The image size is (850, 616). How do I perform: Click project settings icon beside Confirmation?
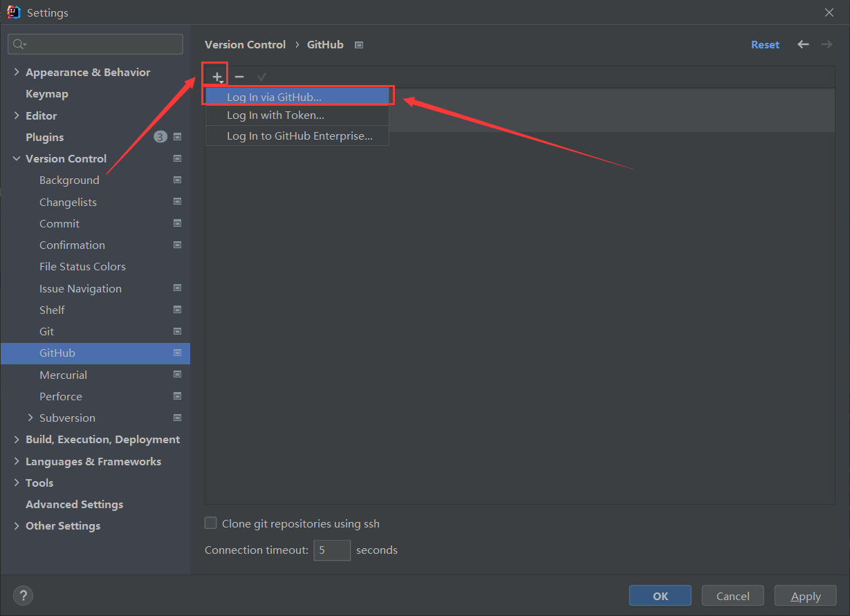click(177, 245)
